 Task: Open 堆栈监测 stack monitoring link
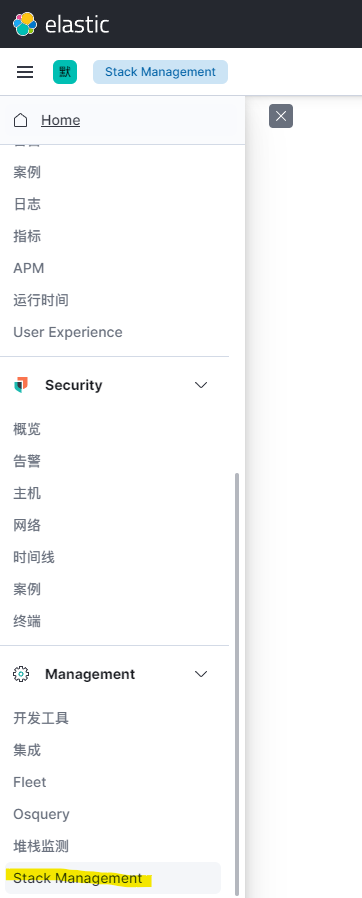[x=41, y=846]
